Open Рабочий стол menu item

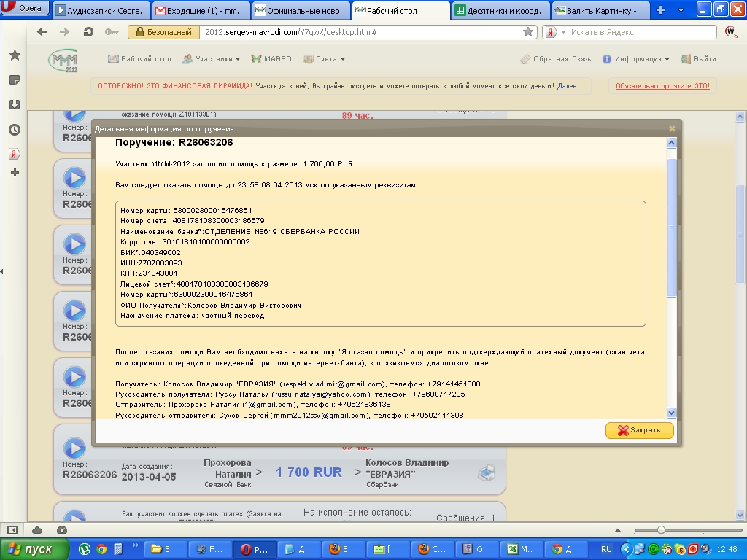coord(139,59)
